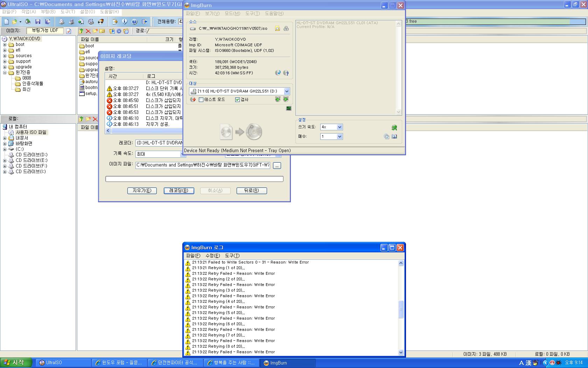Image resolution: width=588 pixels, height=368 pixels.
Task: Click ImgBurn browse for source file icon
Action: point(278,29)
